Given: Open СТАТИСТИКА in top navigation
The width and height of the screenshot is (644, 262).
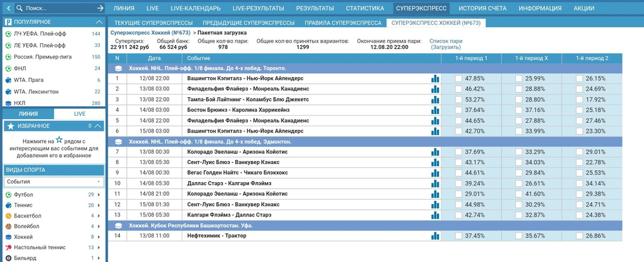Looking at the screenshot, I should [365, 8].
